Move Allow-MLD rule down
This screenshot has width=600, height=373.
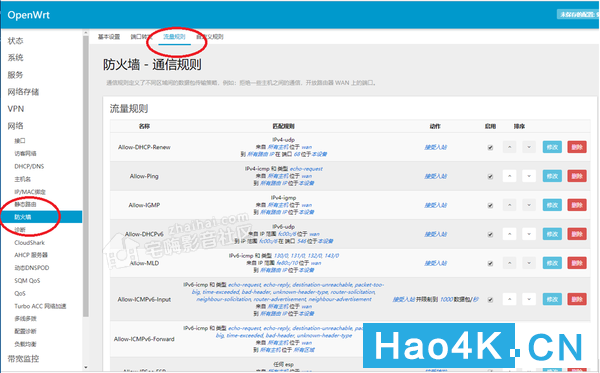[x=529, y=263]
